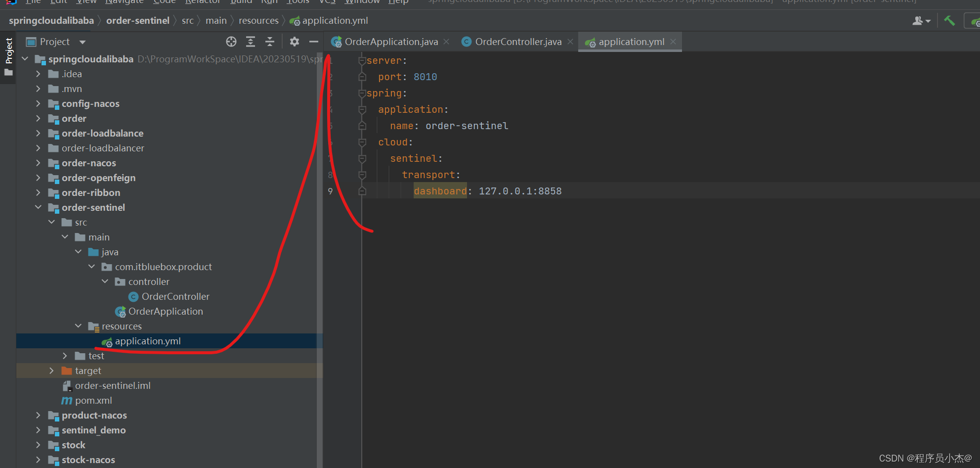Select OrderController class in tree
980x468 pixels.
coord(175,296)
